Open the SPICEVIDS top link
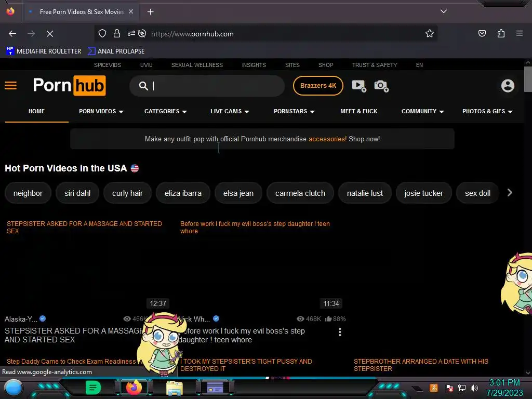The width and height of the screenshot is (532, 399). [x=108, y=65]
